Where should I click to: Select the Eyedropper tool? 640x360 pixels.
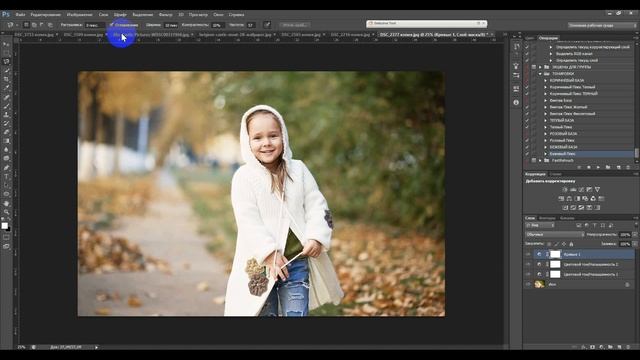6,88
